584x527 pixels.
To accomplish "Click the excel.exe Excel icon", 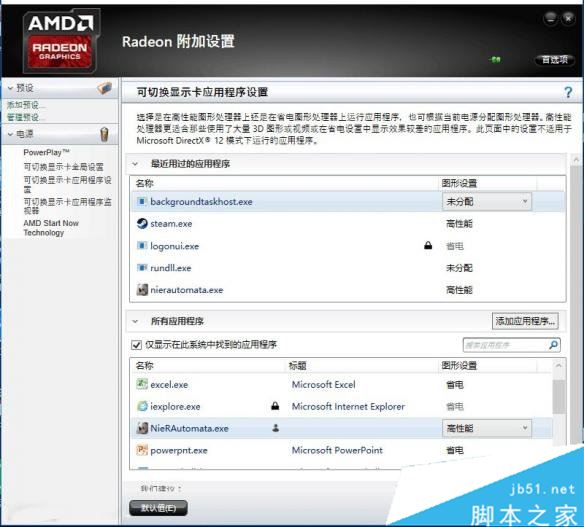I will click(x=142, y=384).
